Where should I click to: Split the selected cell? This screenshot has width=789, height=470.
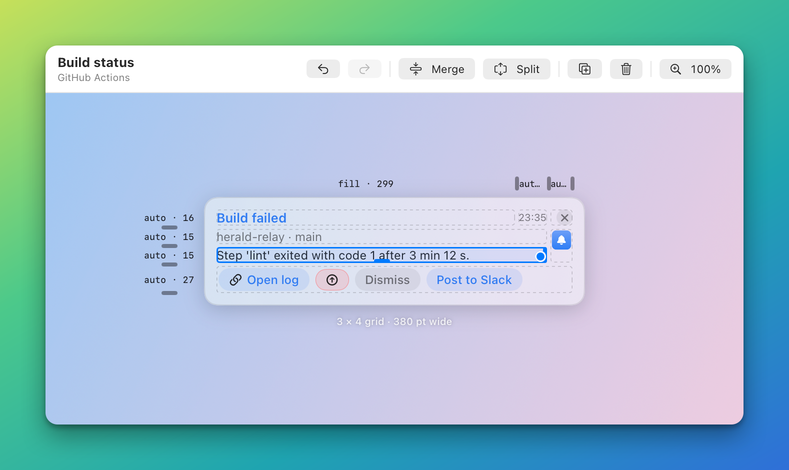point(516,69)
